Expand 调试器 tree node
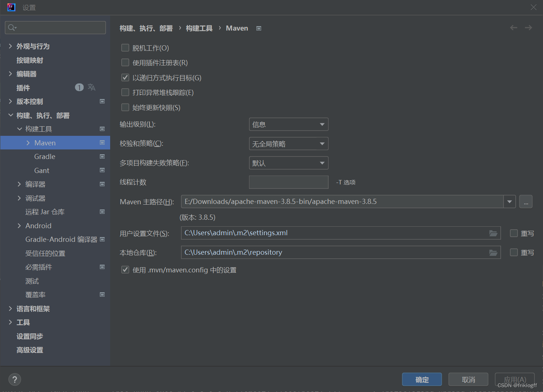This screenshot has height=392, width=543. [20, 198]
